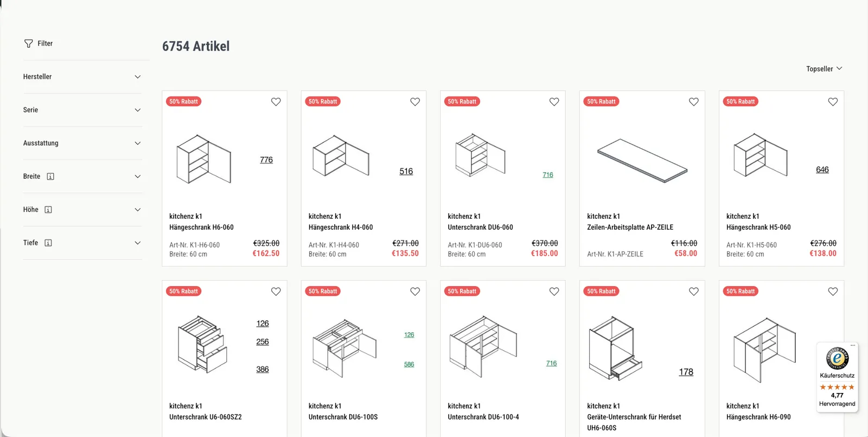The height and width of the screenshot is (437, 868).
Task: Add Hängeschrank H6-090 to wishlist
Action: (833, 292)
